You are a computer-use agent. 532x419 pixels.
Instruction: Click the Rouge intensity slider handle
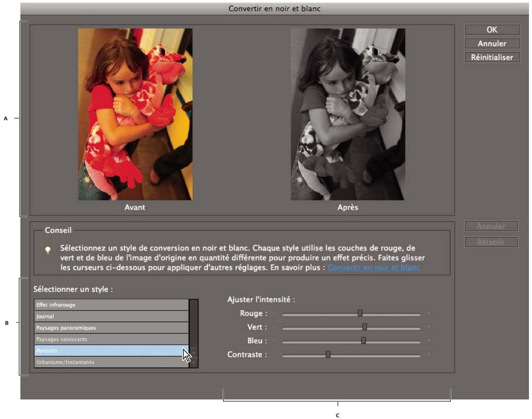pos(359,313)
